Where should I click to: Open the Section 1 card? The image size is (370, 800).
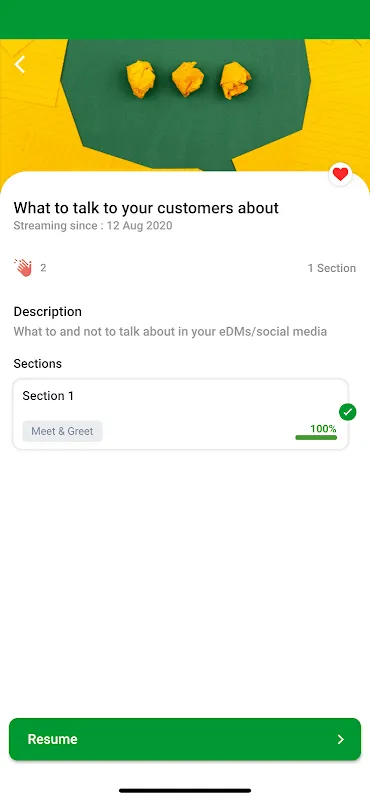click(x=181, y=414)
